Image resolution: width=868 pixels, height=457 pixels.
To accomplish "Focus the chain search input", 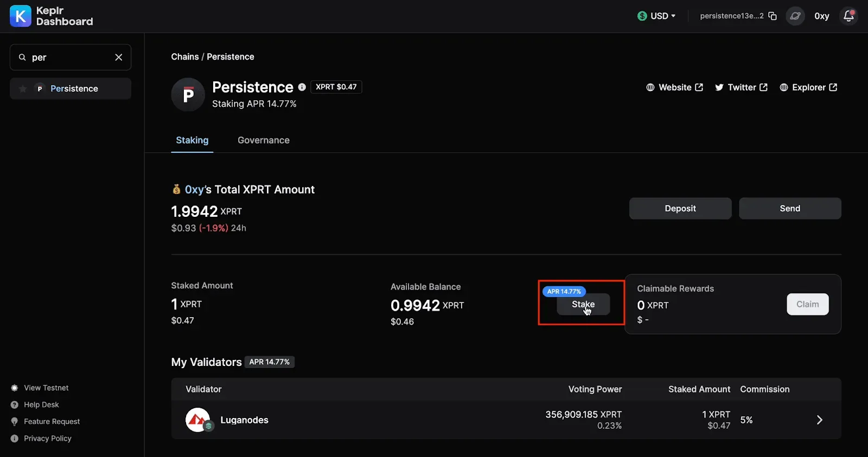I will [x=71, y=57].
